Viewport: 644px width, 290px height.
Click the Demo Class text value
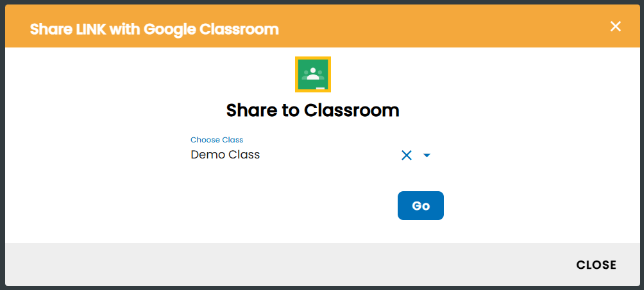tap(225, 155)
